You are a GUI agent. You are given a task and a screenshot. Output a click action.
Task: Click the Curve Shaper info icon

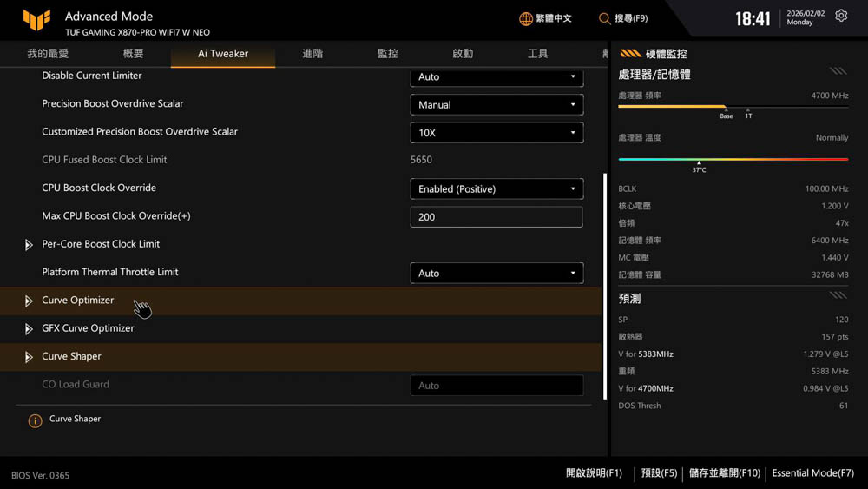coord(35,420)
